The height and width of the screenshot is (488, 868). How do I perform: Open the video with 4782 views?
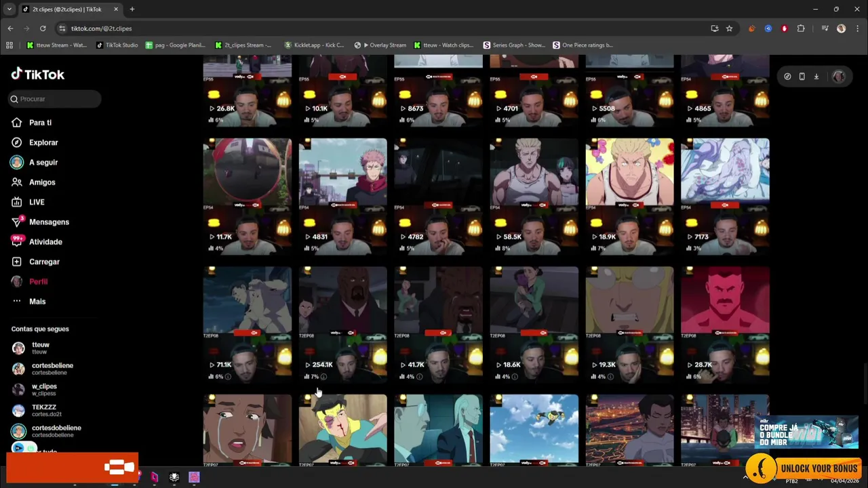[439, 197]
